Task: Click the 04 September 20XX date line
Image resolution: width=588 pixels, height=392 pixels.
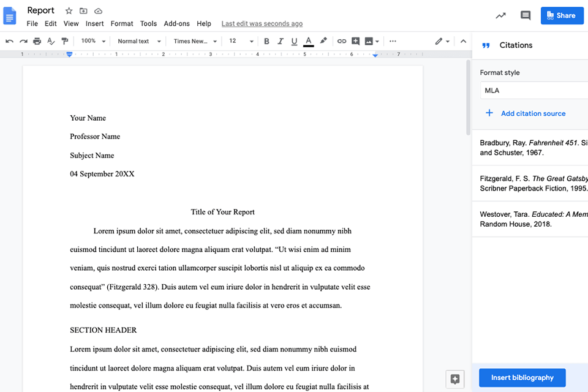Action: [102, 174]
